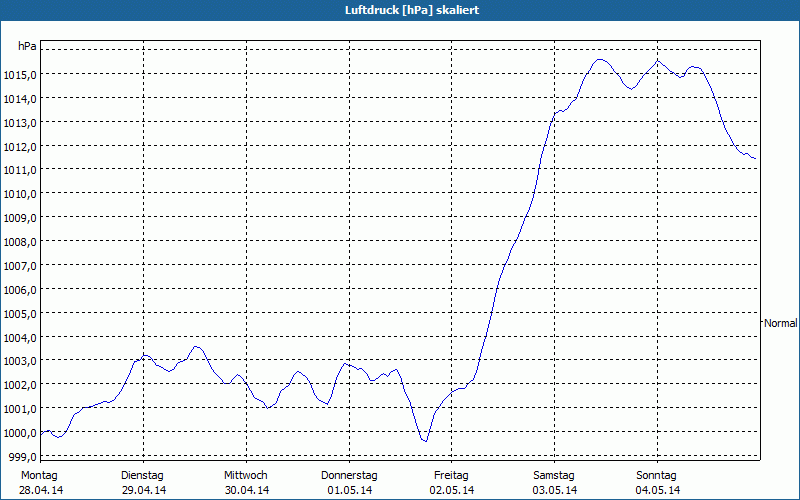Click the '1010,0' axis value
Viewport: 800px width, 500px height.
(20, 194)
